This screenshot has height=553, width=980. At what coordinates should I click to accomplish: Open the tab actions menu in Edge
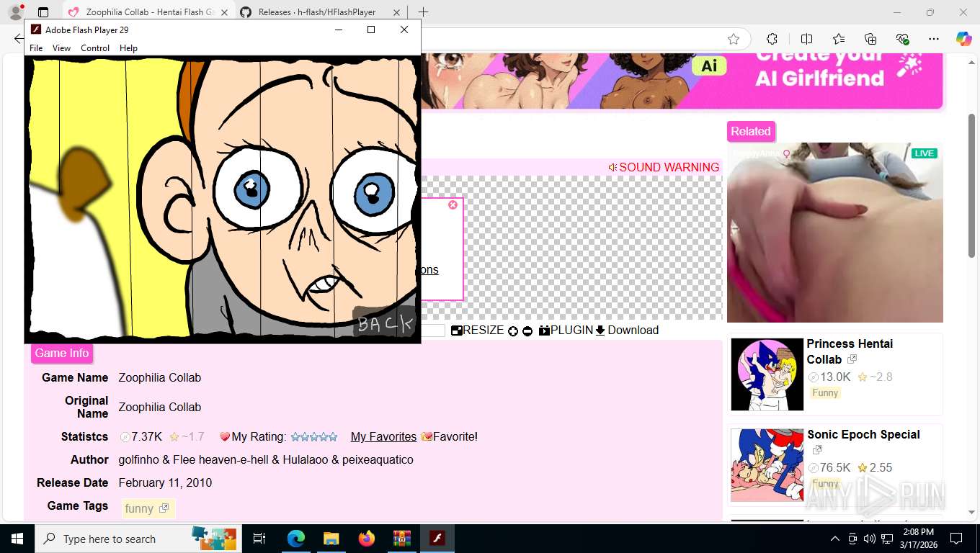tap(43, 12)
